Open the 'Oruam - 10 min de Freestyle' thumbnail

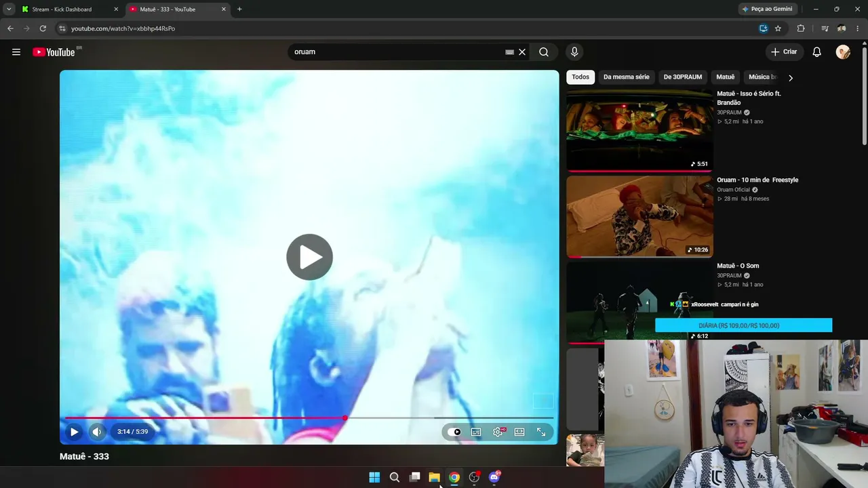point(639,217)
